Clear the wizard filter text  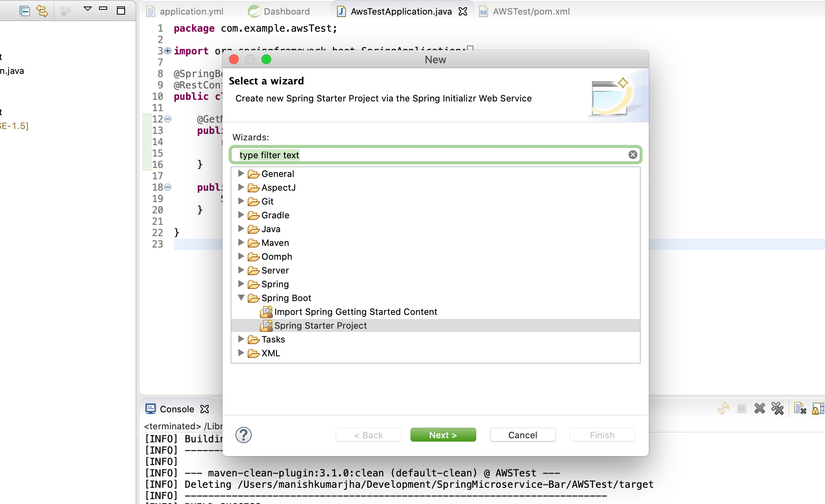(633, 155)
